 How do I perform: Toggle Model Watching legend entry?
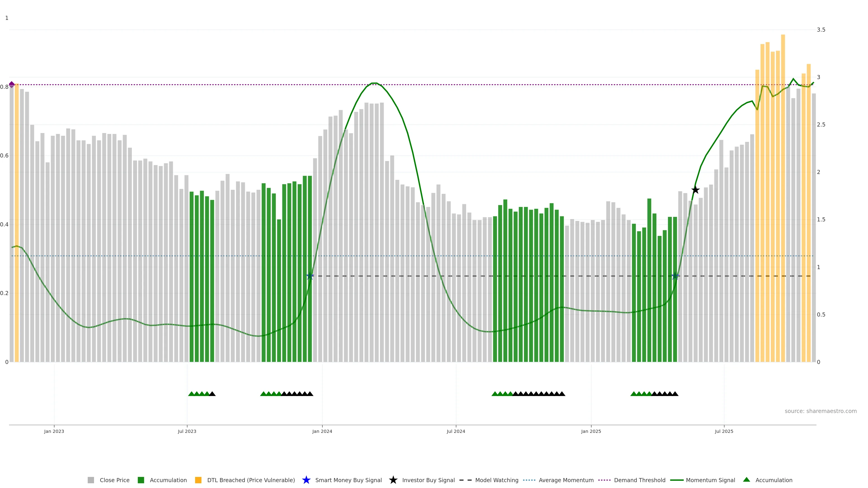click(x=496, y=480)
